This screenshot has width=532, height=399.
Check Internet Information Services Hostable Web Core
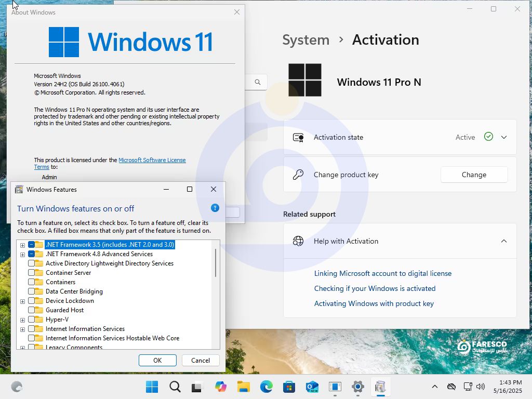coord(31,338)
